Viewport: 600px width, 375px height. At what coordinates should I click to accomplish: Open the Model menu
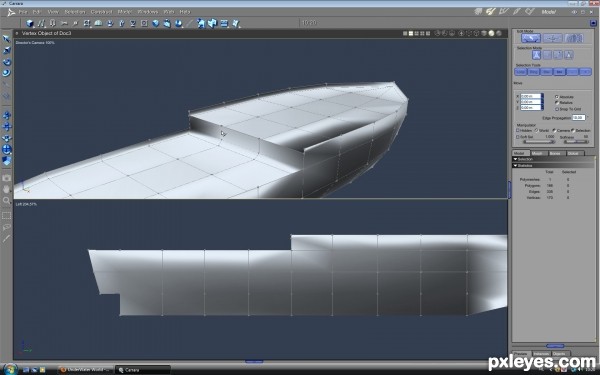pyautogui.click(x=125, y=12)
